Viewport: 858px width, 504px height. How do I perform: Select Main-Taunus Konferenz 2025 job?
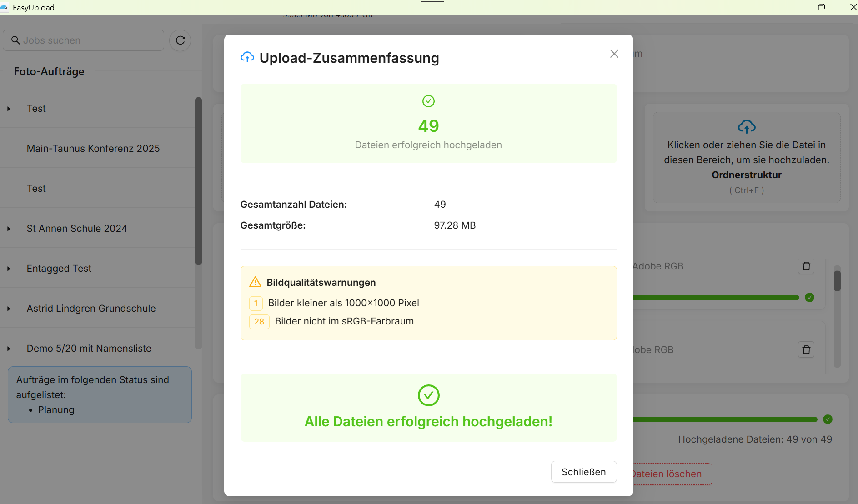point(93,149)
